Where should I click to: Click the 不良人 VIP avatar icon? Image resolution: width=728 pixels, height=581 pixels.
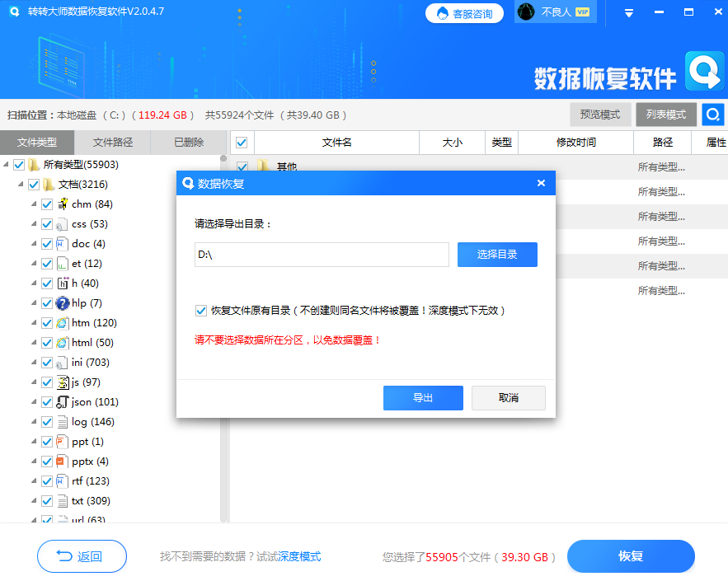tap(525, 12)
